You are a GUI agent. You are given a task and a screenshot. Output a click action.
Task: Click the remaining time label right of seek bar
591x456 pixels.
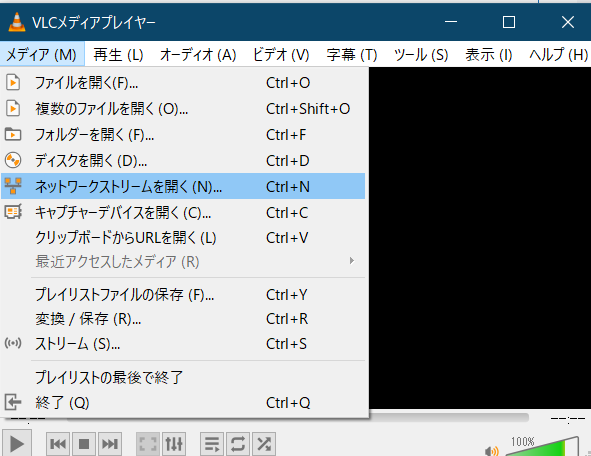click(x=568, y=418)
